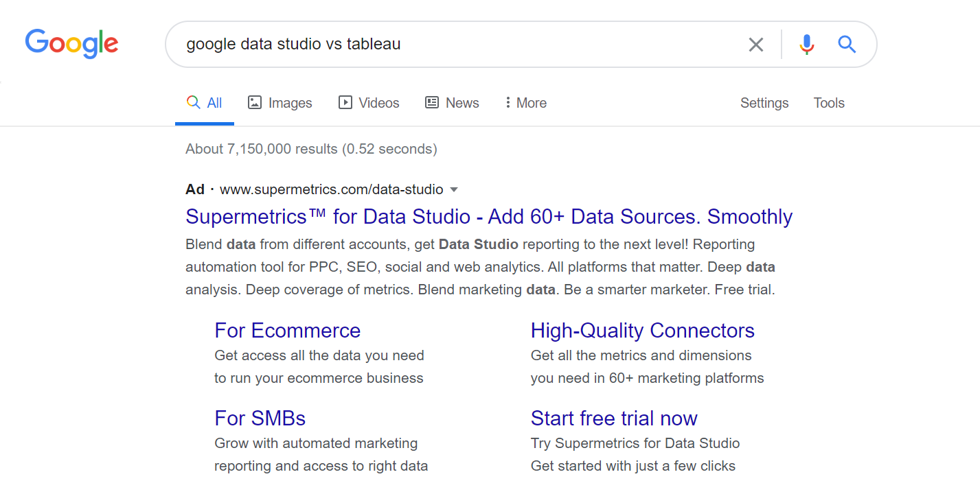Click 'Get access all the data you need'
The image size is (980, 494).
[x=319, y=355]
